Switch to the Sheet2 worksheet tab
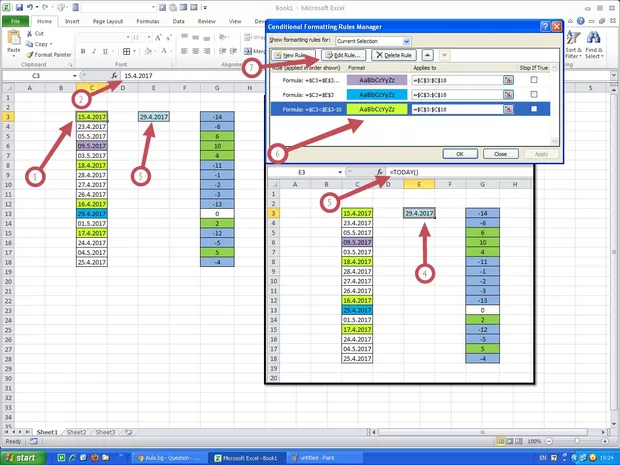 point(76,432)
